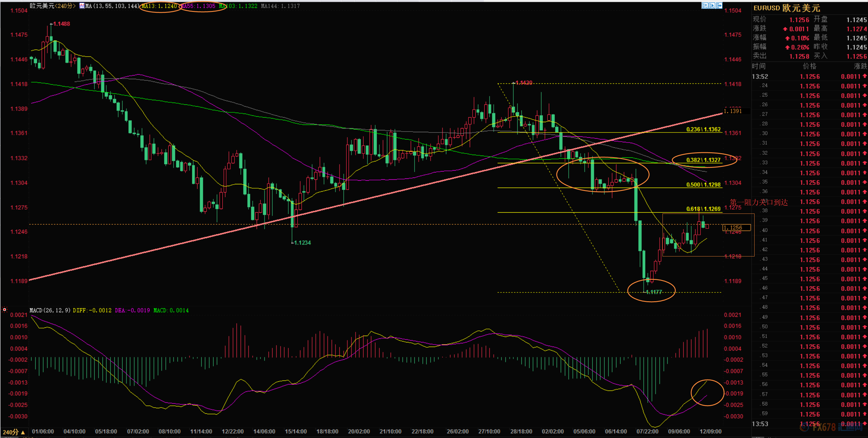Screen dimensions: 868x438
Task: Click the 1.1391 trendline price label
Action: (x=733, y=111)
